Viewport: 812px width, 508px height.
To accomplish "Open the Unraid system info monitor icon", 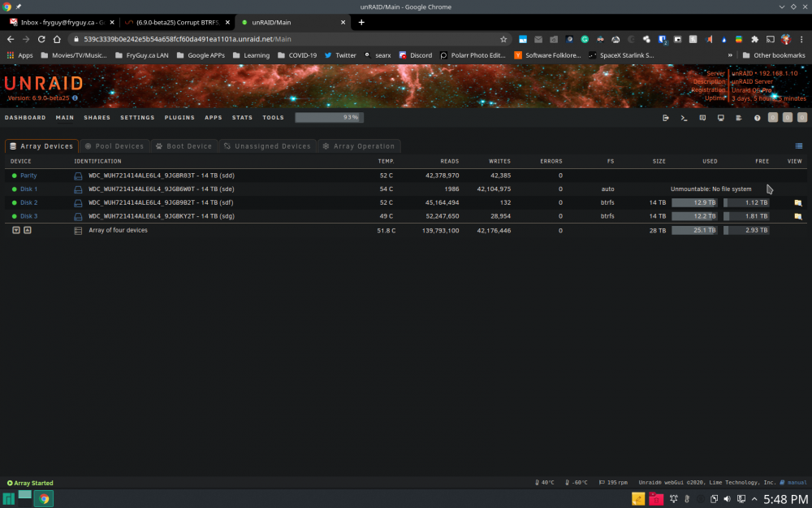I will (720, 118).
